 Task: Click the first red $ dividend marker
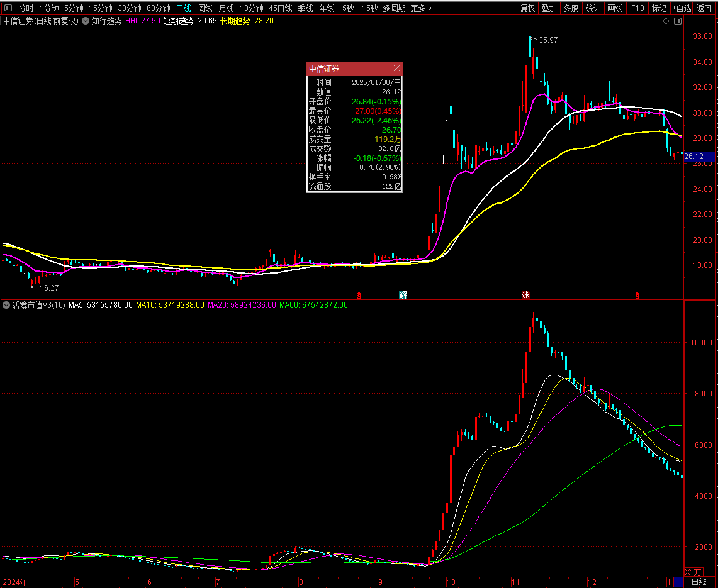(359, 295)
